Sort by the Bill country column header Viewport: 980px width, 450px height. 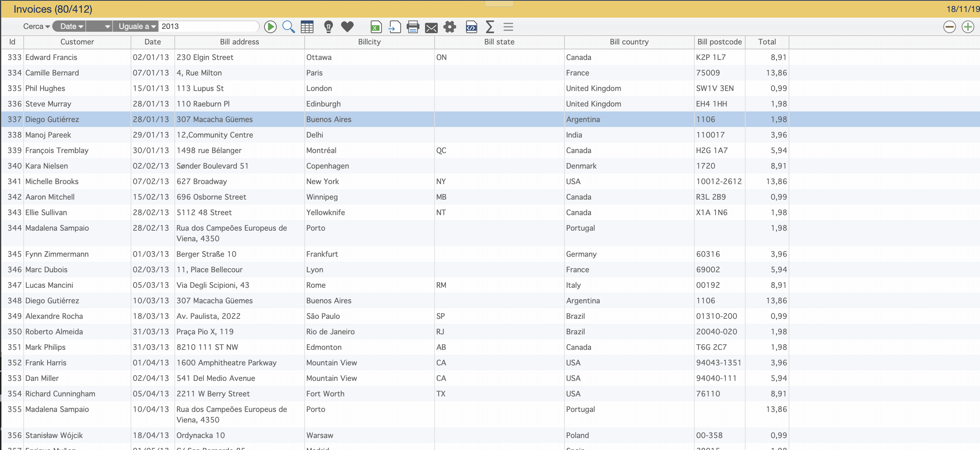pos(629,42)
